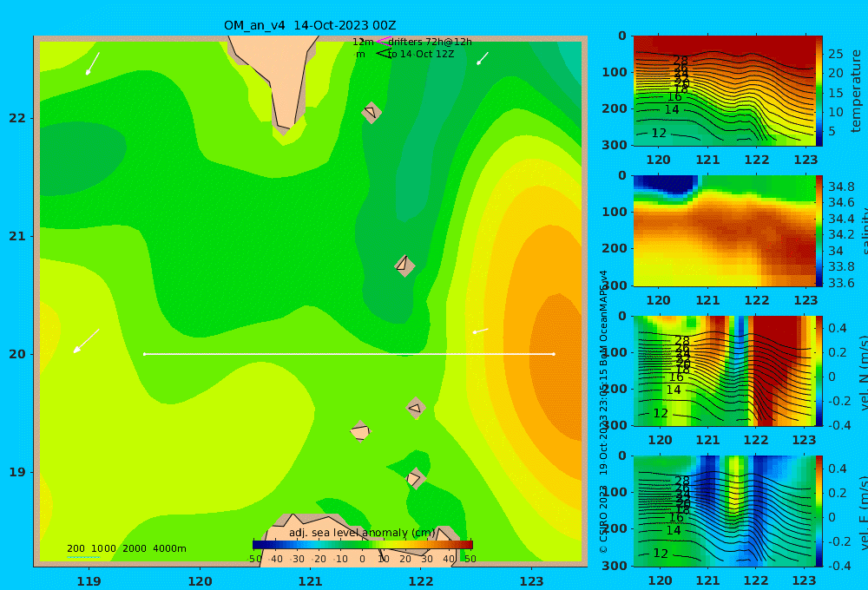Click the white transect line along latitude 20

click(349, 354)
